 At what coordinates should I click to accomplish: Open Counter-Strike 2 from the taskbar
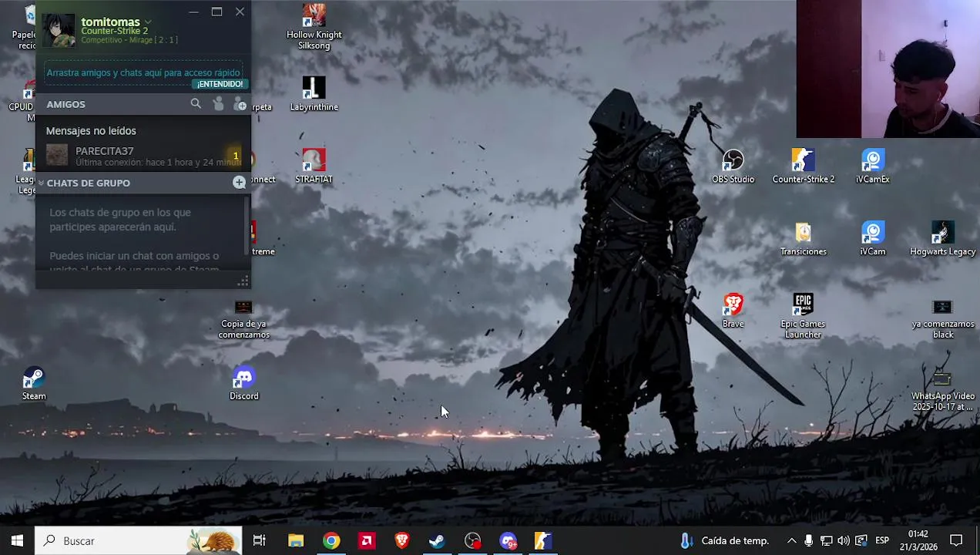(543, 541)
